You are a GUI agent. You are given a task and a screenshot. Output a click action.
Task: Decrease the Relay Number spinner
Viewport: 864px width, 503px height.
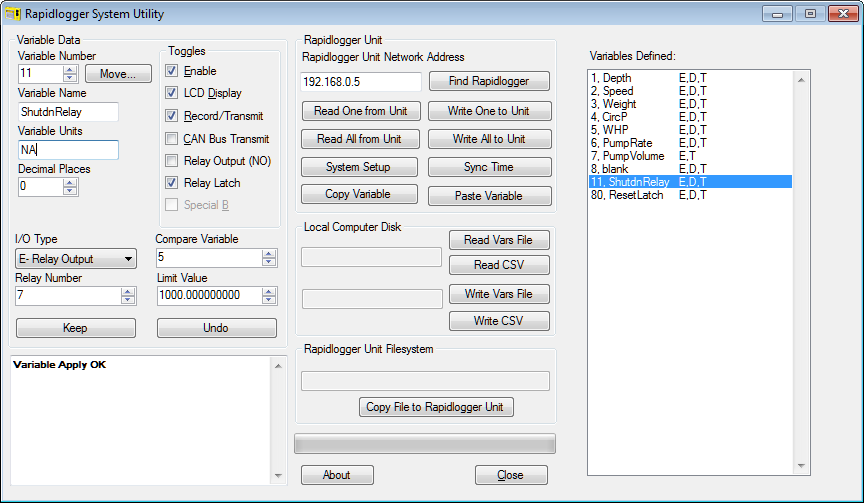tap(128, 300)
